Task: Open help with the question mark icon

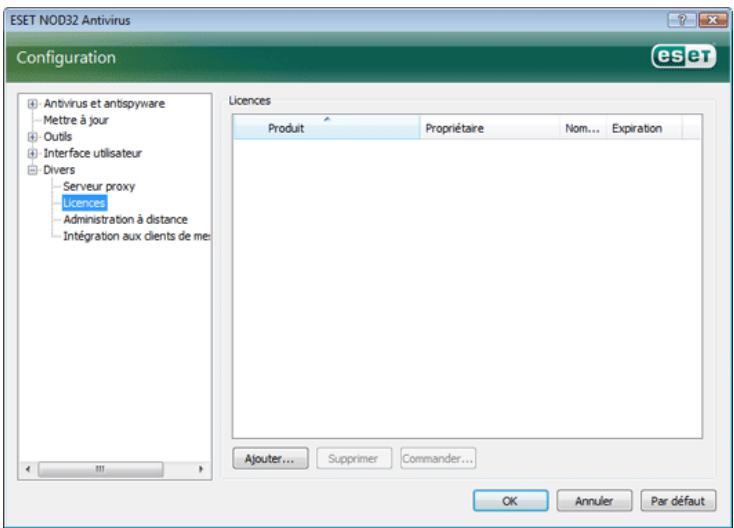Action: (682, 20)
